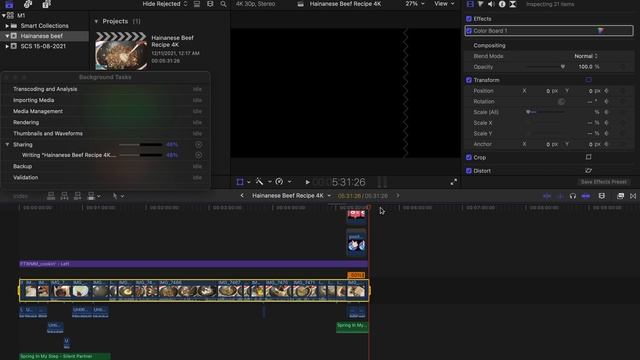The width and height of the screenshot is (640, 360).
Task: Click the Crop onscreen controls icon
Action: tap(589, 157)
